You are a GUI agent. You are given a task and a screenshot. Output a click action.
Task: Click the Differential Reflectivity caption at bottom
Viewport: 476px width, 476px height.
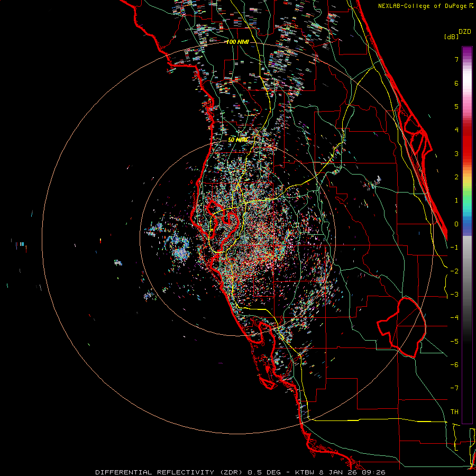tap(240, 472)
